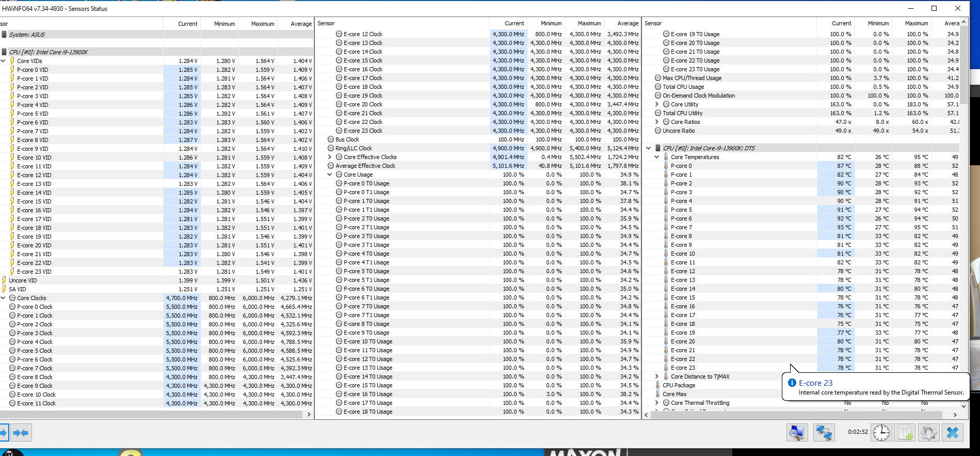
Task: Click the Maximum header in right panel
Action: pos(912,23)
